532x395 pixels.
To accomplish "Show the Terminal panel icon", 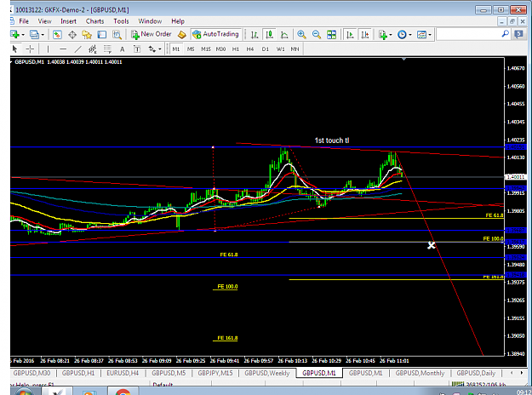I will click(x=102, y=34).
